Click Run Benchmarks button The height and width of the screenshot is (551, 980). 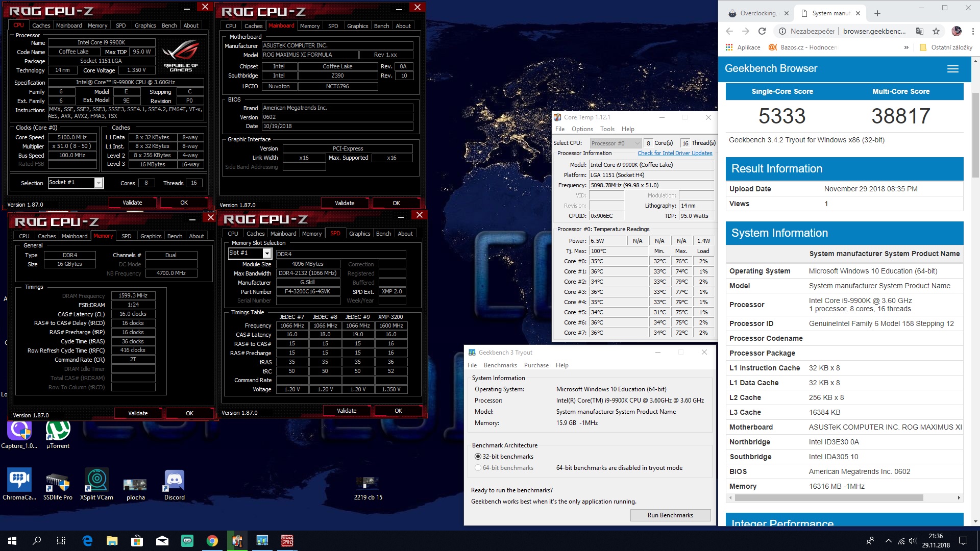coord(670,515)
